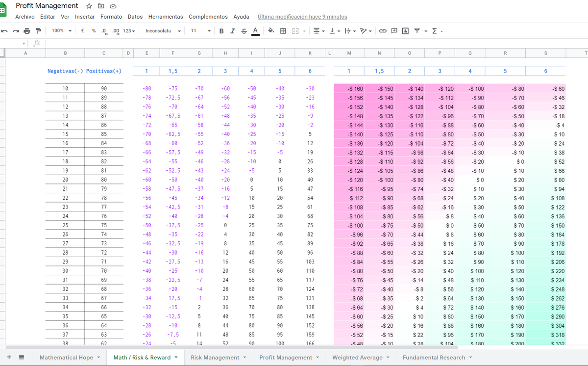Image resolution: width=588 pixels, height=366 pixels.
Task: Open vertical align dropdown
Action: point(335,31)
